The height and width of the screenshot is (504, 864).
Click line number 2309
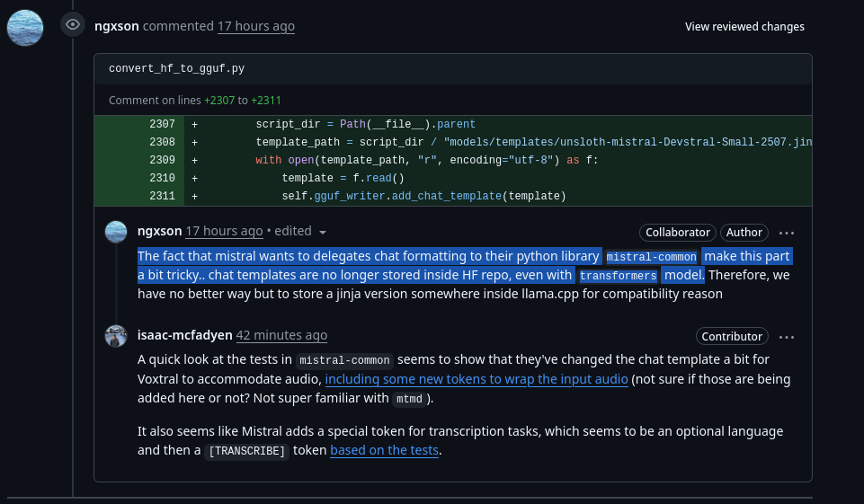click(162, 160)
